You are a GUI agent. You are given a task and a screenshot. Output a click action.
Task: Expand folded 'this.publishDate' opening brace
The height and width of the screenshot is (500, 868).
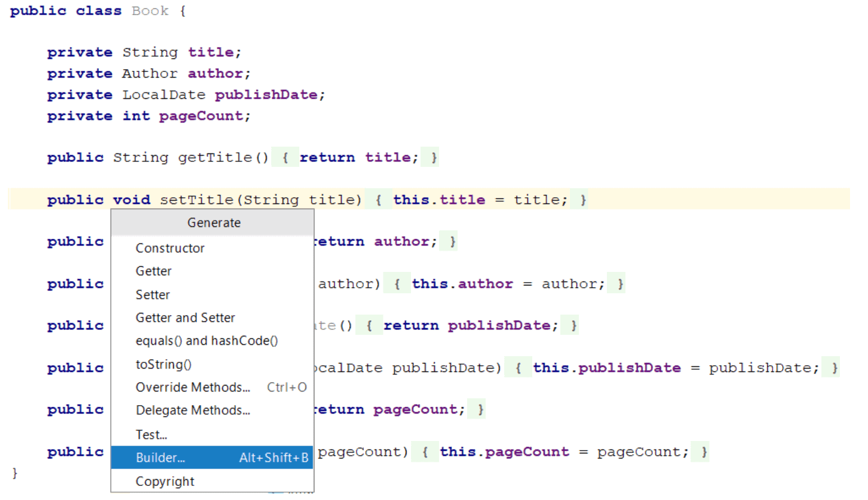[518, 368]
